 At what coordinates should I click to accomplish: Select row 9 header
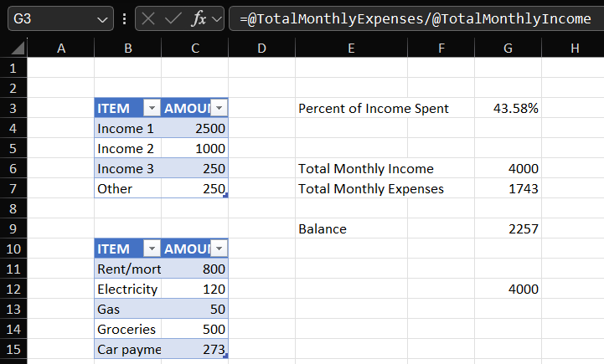pos(13,228)
